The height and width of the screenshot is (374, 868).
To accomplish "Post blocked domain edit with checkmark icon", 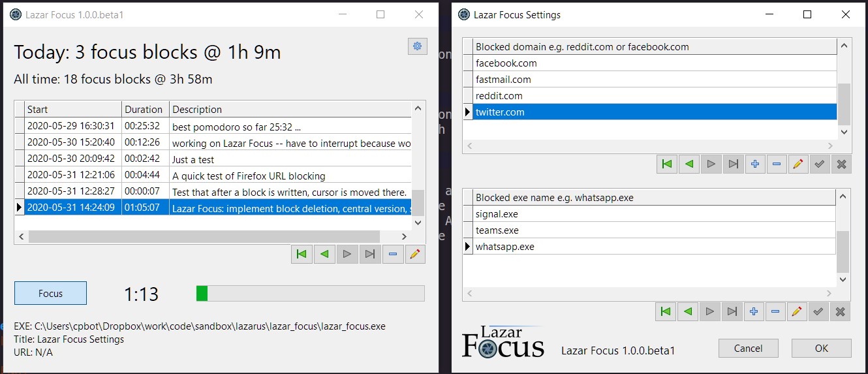I will pyautogui.click(x=820, y=164).
